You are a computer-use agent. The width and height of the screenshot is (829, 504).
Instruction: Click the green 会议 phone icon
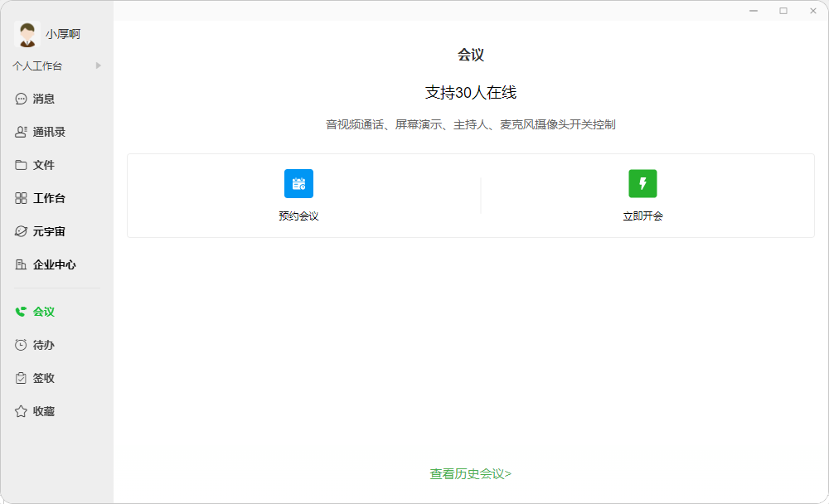point(21,312)
